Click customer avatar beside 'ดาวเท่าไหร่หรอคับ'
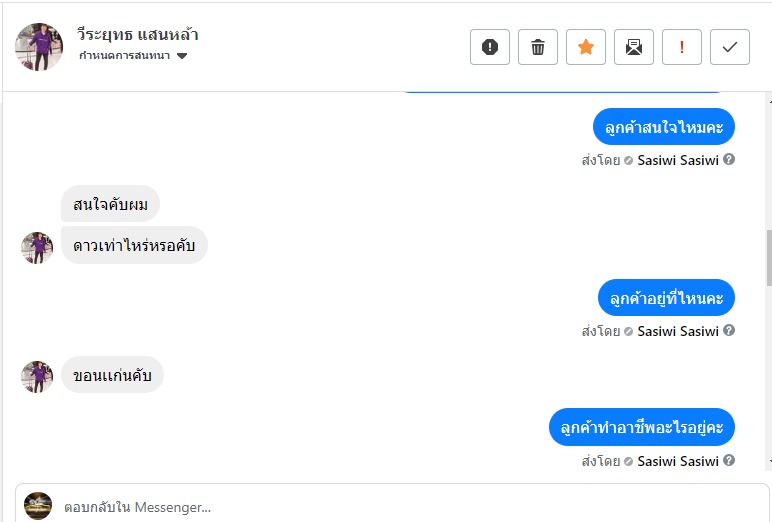This screenshot has width=772, height=522. click(37, 247)
